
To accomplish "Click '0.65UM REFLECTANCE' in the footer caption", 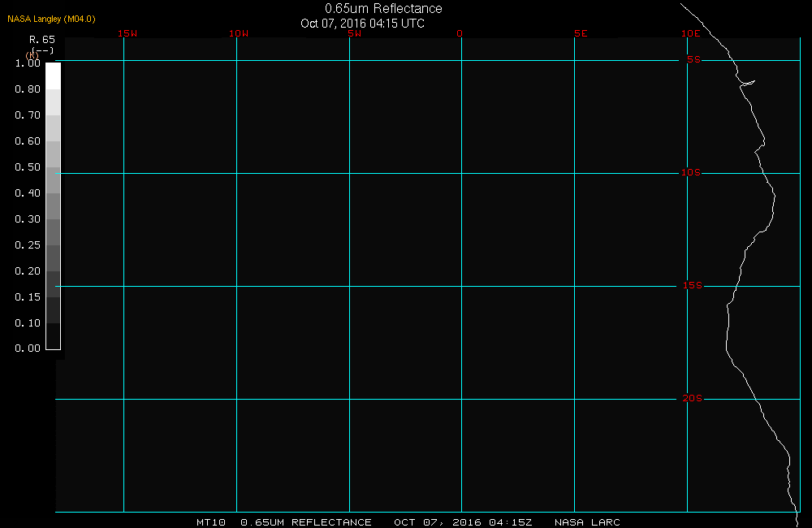I will [306, 522].
